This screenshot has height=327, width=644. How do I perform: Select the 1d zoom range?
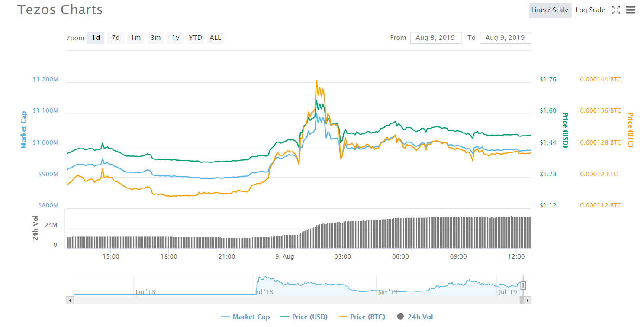96,38
